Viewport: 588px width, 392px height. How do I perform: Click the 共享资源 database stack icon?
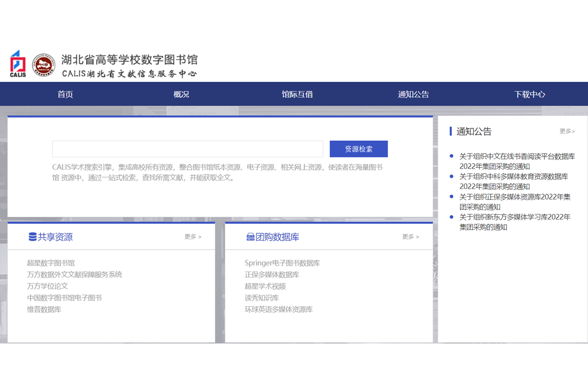[x=32, y=237]
